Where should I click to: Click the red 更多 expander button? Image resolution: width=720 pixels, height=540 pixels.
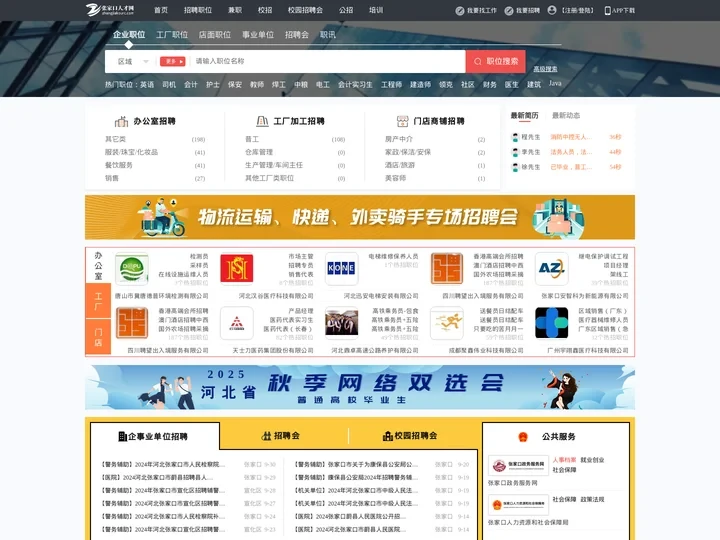(172, 61)
